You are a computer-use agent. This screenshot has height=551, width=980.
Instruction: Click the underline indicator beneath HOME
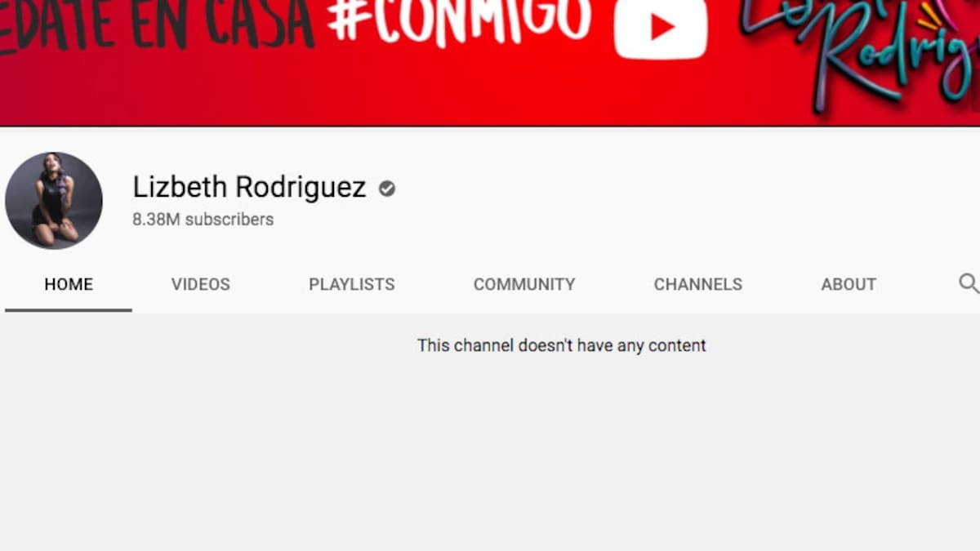click(x=69, y=310)
